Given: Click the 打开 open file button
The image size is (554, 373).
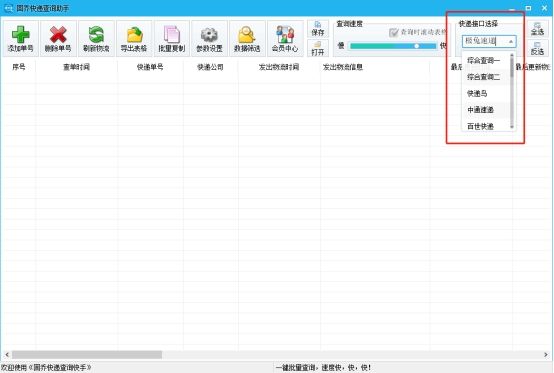Looking at the screenshot, I should (318, 48).
